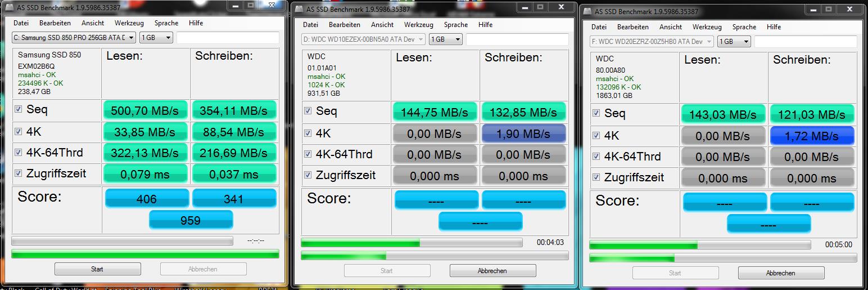Click the 4K-64Thrd write result 216,69 MB/s
The image size is (868, 290).
(234, 153)
